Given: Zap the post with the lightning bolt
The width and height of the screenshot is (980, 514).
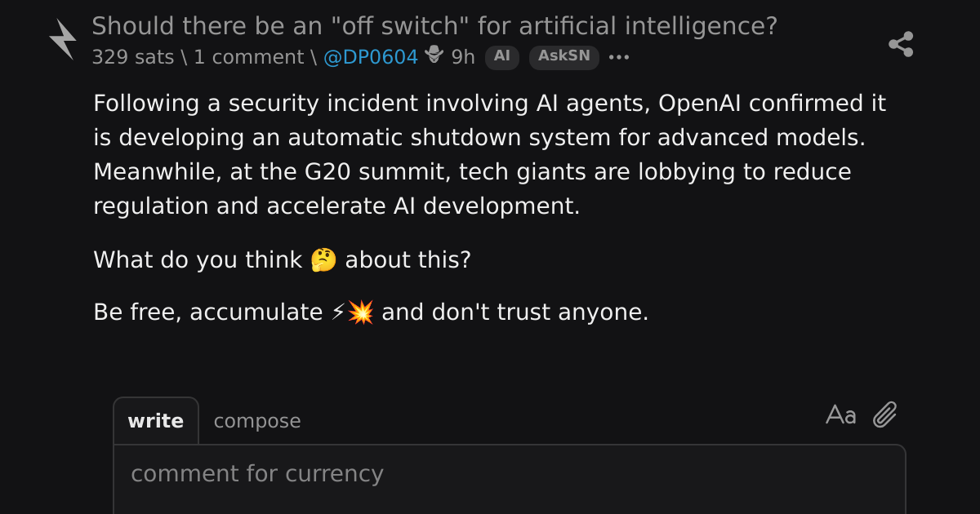Looking at the screenshot, I should tap(62, 39).
